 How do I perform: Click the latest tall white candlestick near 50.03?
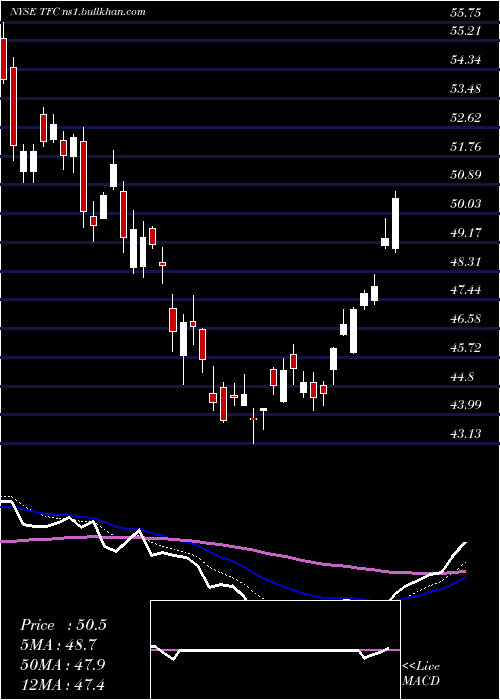click(x=396, y=223)
